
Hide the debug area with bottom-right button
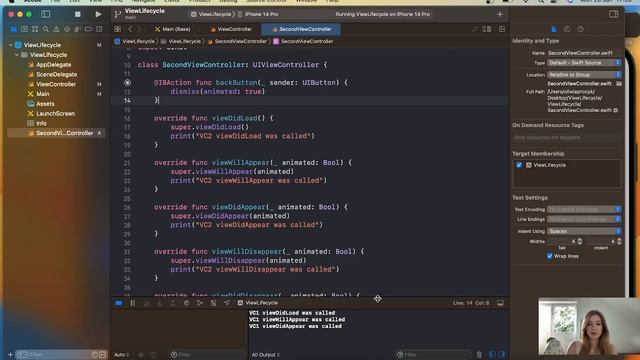click(500, 303)
